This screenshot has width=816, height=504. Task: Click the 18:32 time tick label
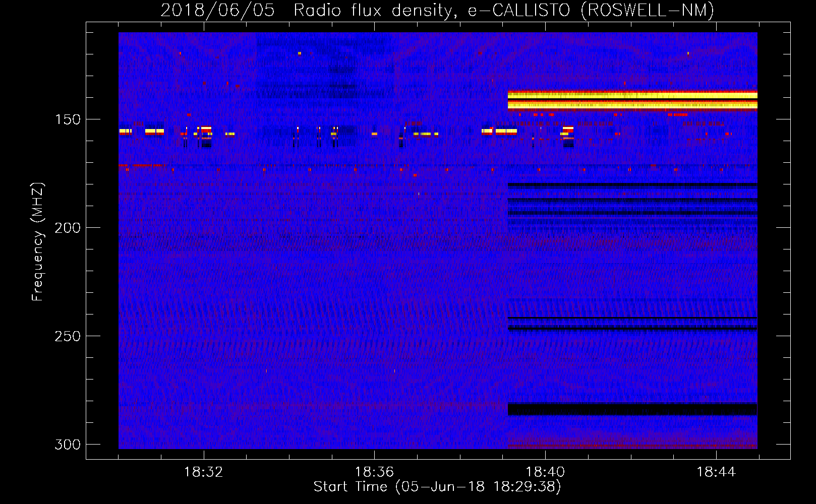(x=204, y=472)
